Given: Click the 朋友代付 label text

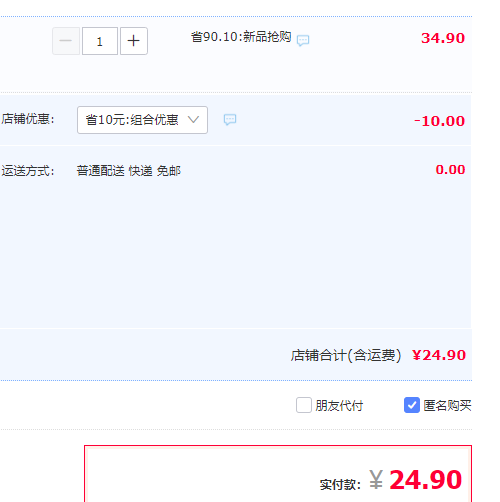Looking at the screenshot, I should click(x=339, y=406).
